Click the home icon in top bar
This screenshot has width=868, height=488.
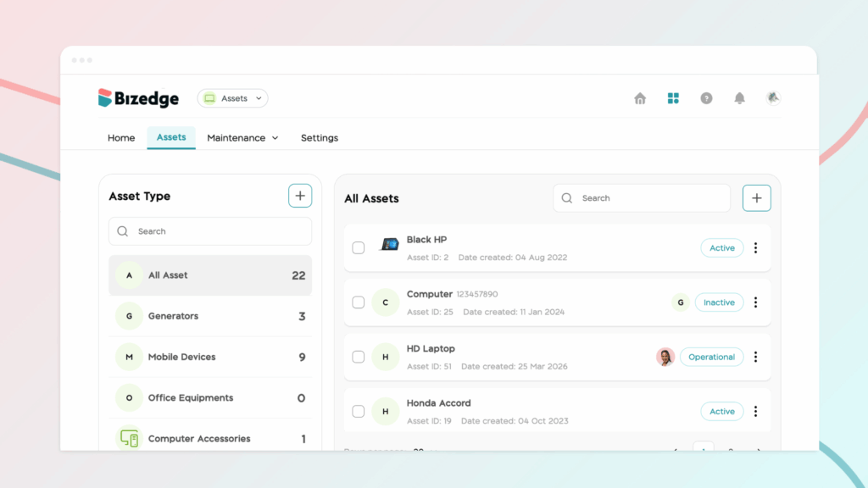coord(640,98)
